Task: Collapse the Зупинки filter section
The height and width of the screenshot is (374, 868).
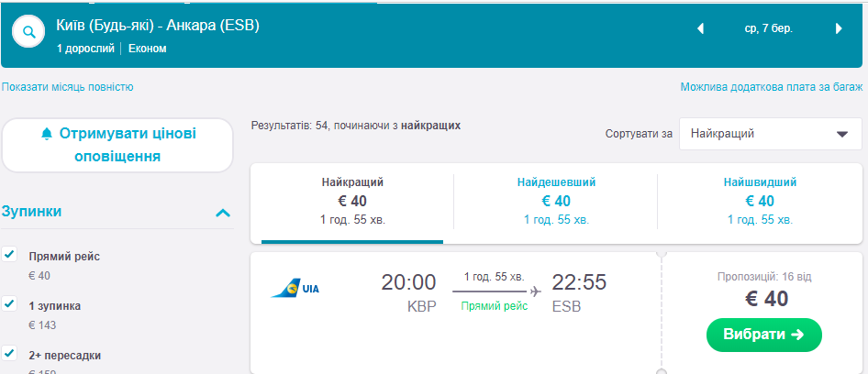Action: point(222,213)
